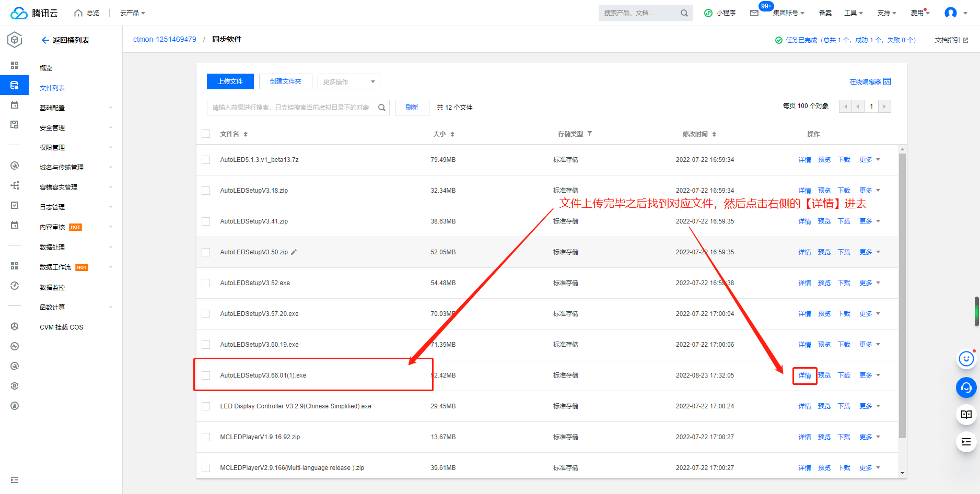Toggle the sidebar collapse icon at bottom left
Viewport: 980px width, 494px height.
(x=15, y=480)
